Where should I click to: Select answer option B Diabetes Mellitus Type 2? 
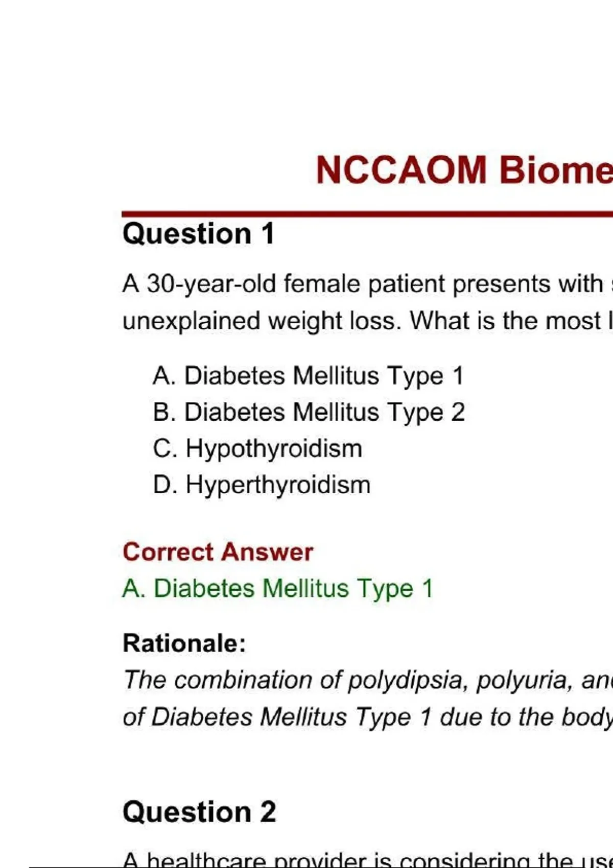coord(309,412)
